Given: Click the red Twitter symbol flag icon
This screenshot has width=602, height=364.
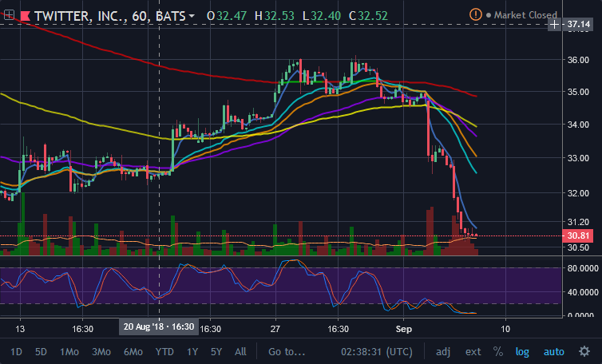Looking at the screenshot, I should 26,16.
